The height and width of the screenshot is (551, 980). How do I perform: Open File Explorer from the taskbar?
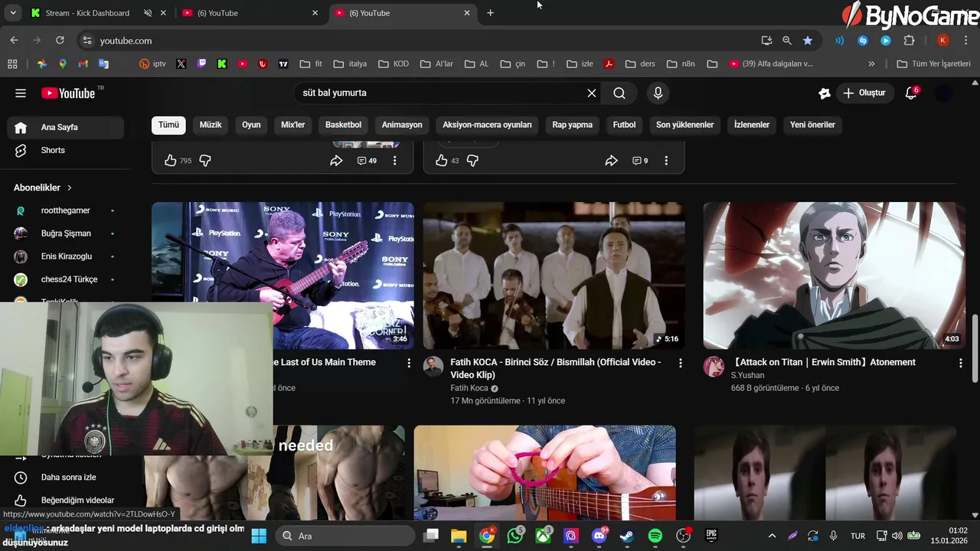(459, 536)
